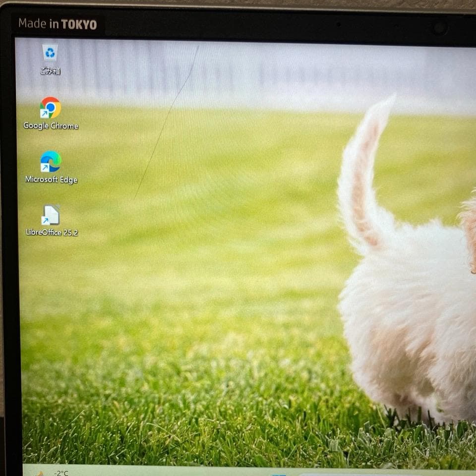Click the "Microsoft Edge" label text

51,179
